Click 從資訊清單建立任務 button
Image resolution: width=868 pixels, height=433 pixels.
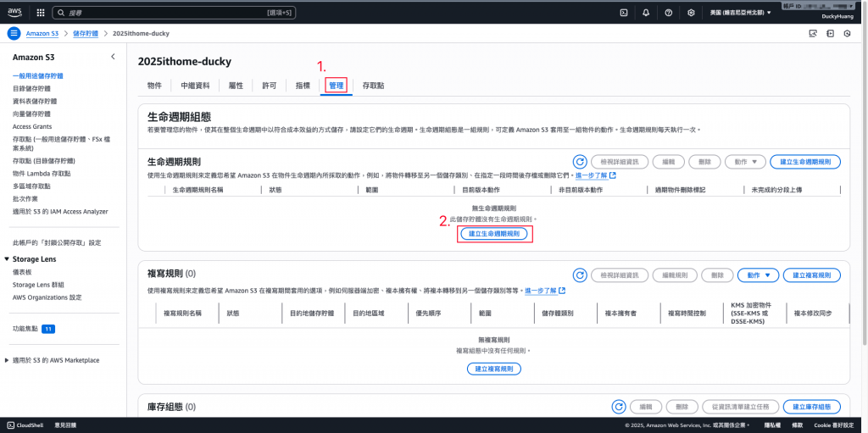740,407
